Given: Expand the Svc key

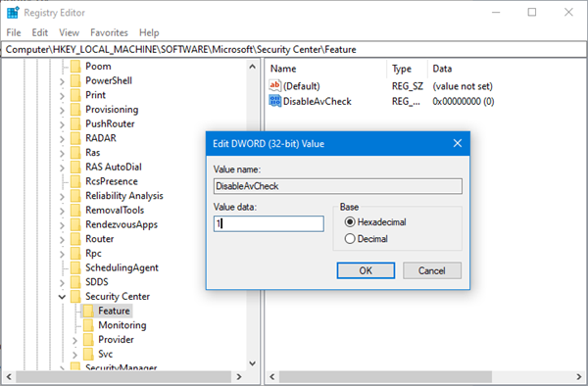Looking at the screenshot, I should click(x=75, y=355).
